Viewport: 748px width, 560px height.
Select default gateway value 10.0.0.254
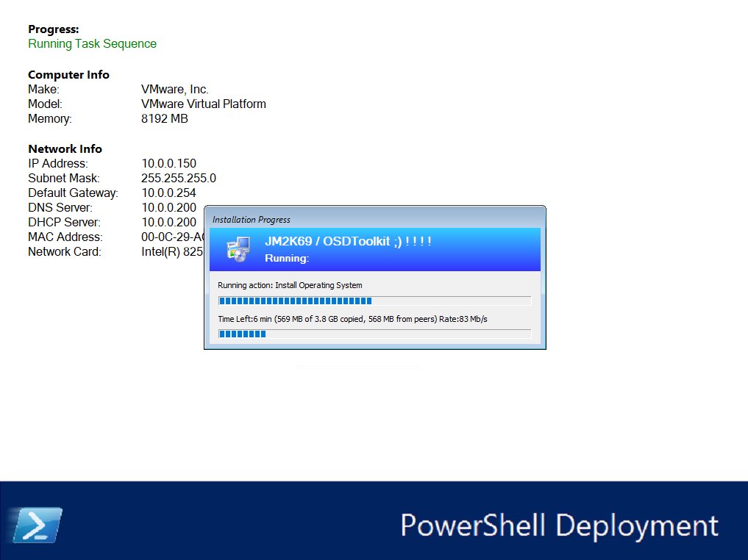(x=169, y=193)
